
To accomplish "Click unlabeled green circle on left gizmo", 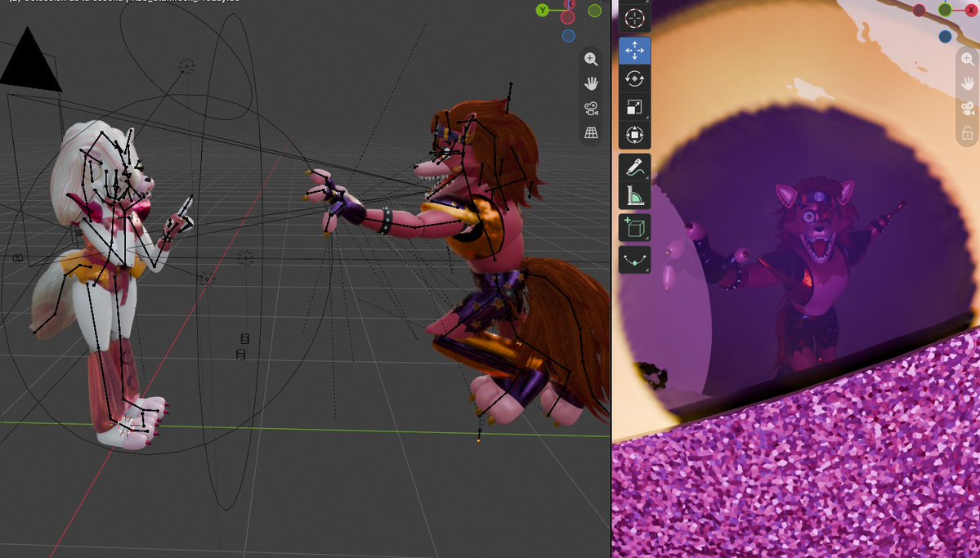I will 595,10.
